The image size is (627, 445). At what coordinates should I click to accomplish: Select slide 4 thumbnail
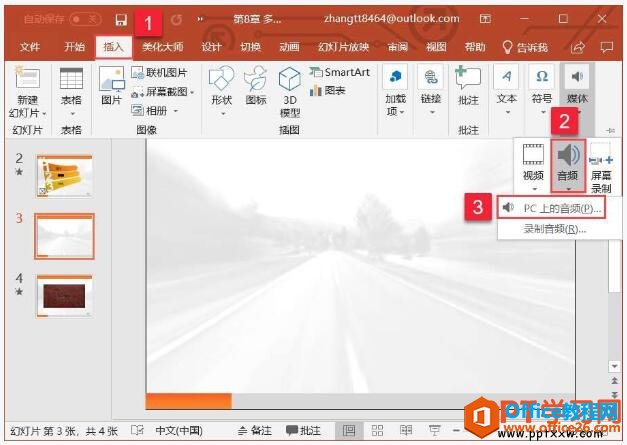tap(64, 296)
